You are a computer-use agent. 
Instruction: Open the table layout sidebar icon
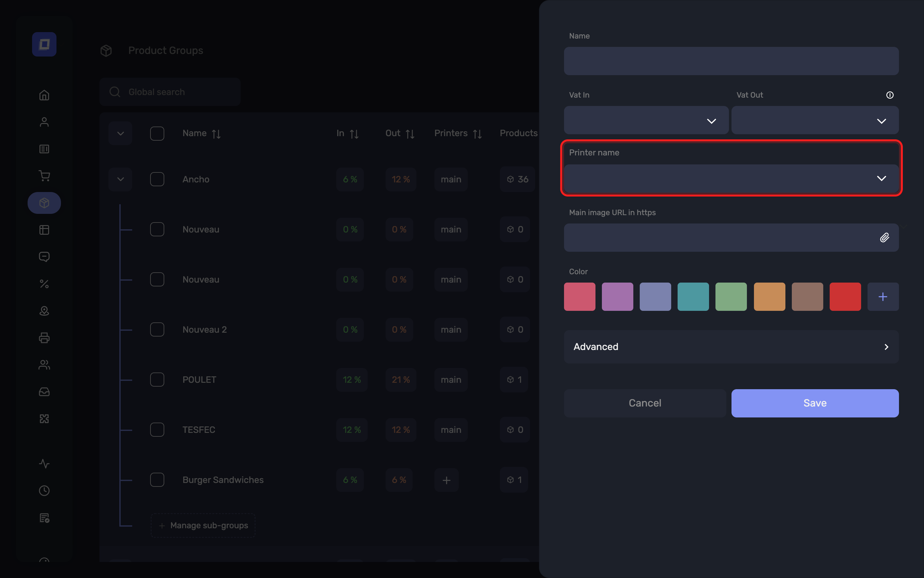[x=44, y=230]
